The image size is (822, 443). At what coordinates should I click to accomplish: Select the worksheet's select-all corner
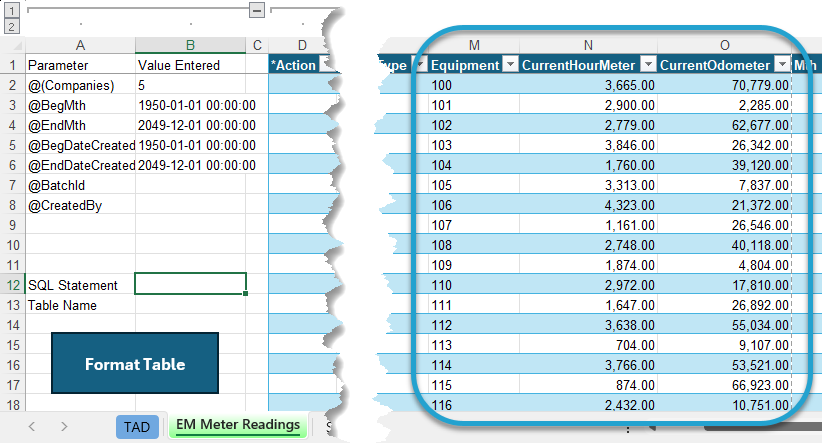[13, 45]
